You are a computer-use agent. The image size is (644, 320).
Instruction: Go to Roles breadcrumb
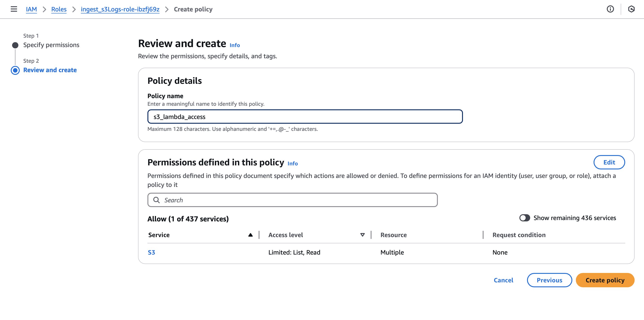(x=59, y=9)
